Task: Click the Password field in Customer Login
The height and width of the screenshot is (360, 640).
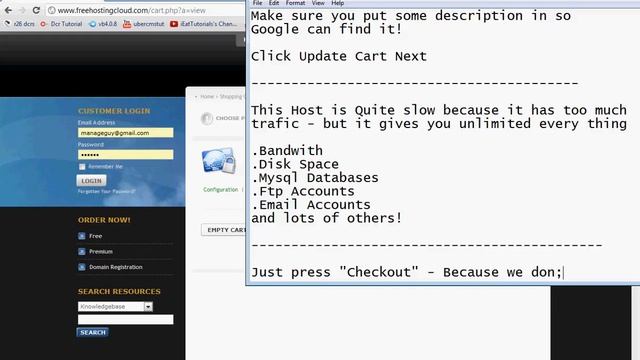Action: (x=125, y=154)
